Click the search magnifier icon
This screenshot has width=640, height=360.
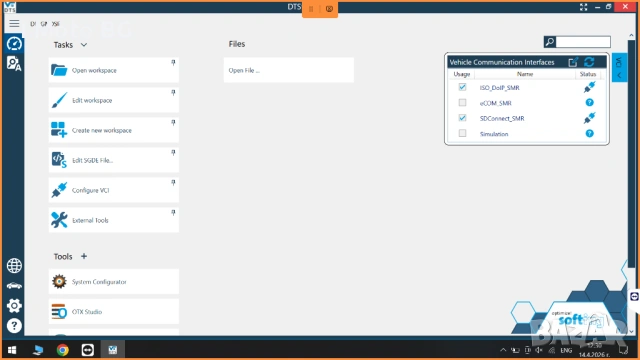550,42
